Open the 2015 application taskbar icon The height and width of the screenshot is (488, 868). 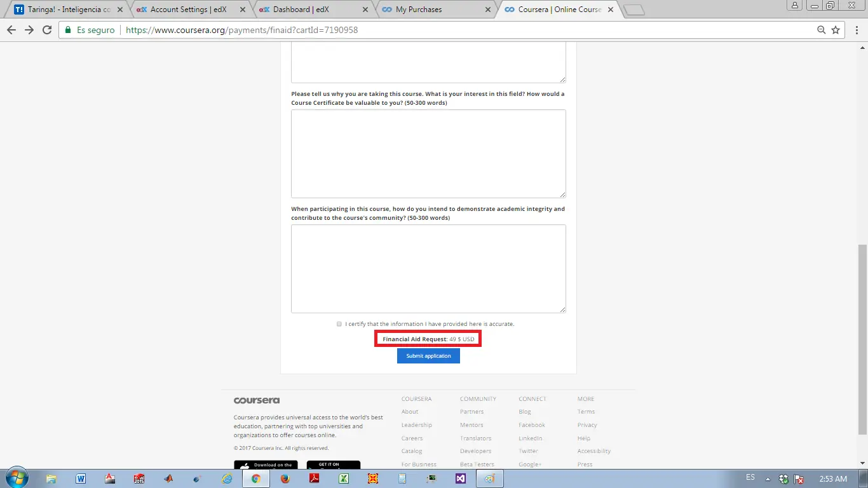pos(139,478)
